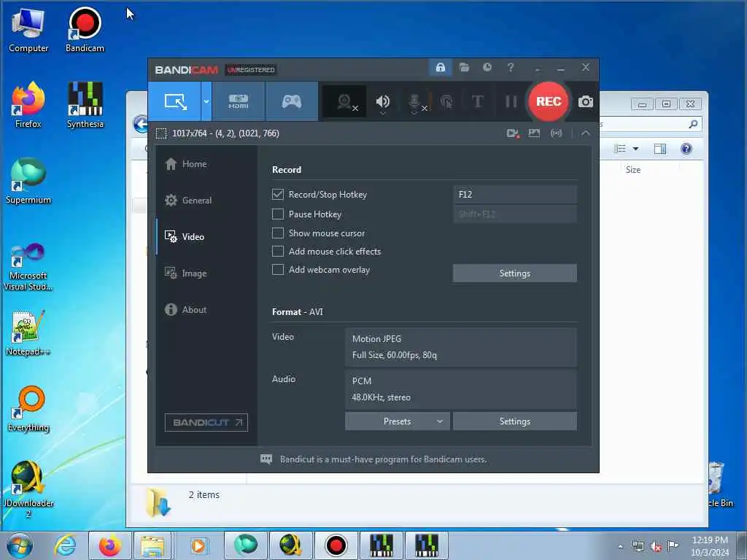Open scheduled recording clock icon
Viewport: 747px width, 560px height.
[487, 67]
